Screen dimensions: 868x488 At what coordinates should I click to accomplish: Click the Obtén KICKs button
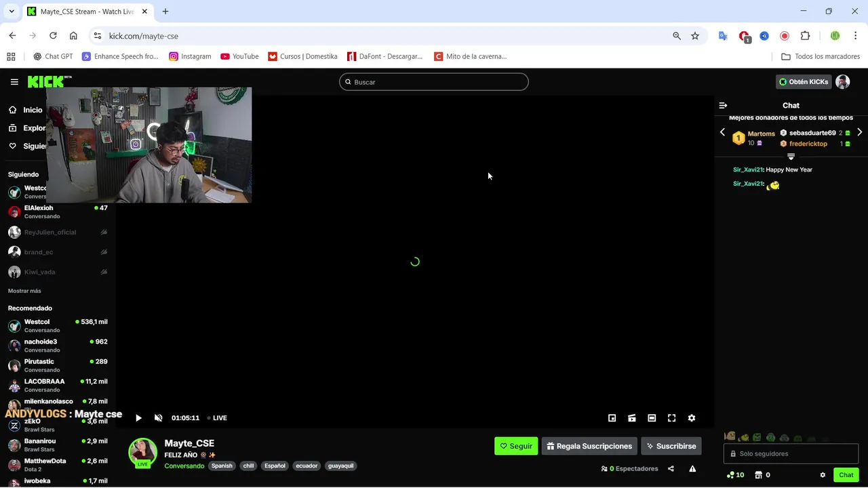[x=804, y=82]
